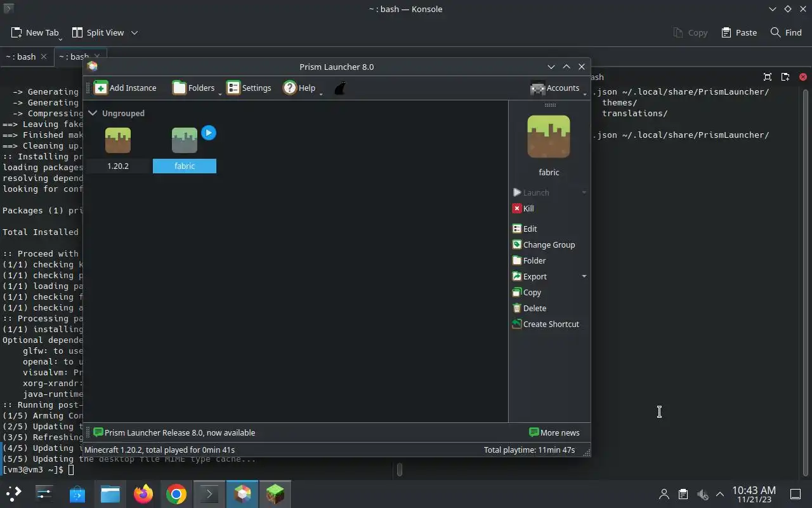Expand the Export options arrow
The image size is (812, 508).
coord(584,276)
